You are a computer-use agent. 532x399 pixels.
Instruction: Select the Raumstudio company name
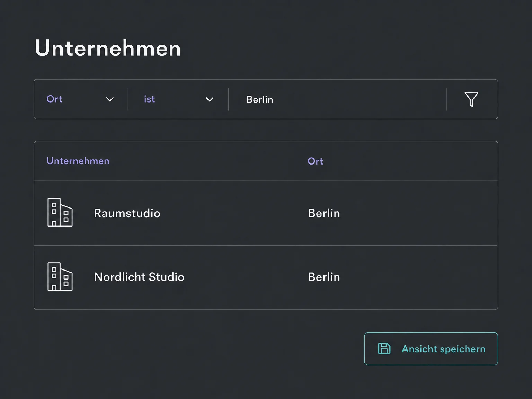coord(127,213)
